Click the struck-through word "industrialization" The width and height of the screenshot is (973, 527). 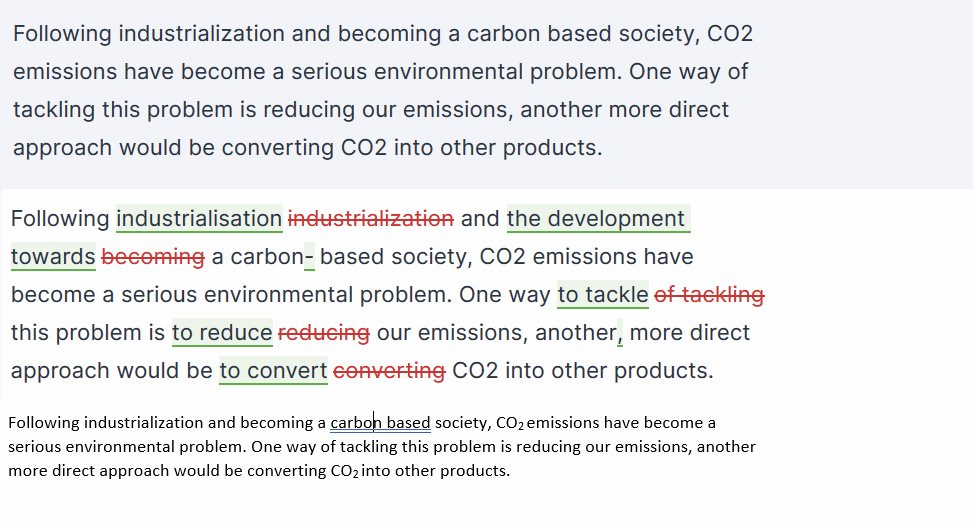(x=371, y=219)
